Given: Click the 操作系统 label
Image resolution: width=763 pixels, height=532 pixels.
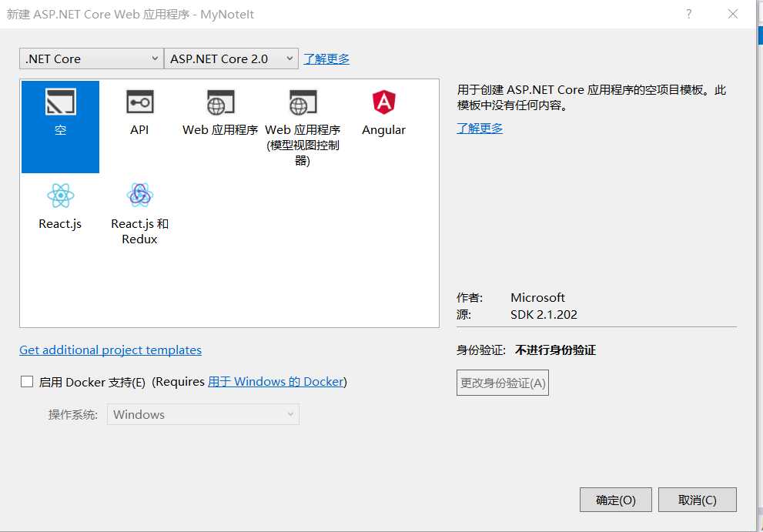Looking at the screenshot, I should 72,414.
